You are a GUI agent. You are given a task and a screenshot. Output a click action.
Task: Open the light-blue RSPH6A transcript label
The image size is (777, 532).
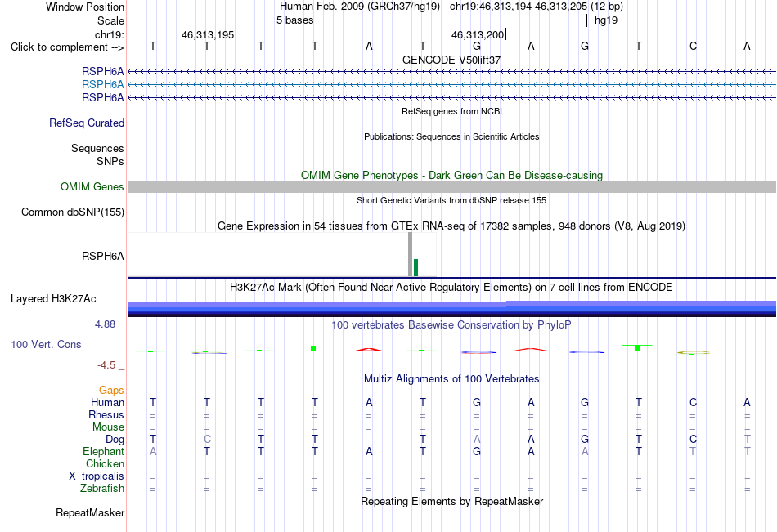tap(102, 84)
